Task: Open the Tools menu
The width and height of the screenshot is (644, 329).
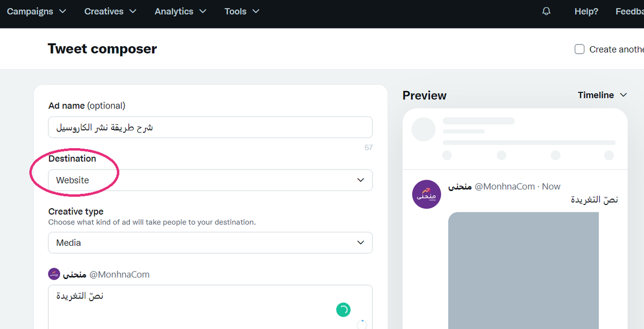Action: (241, 11)
